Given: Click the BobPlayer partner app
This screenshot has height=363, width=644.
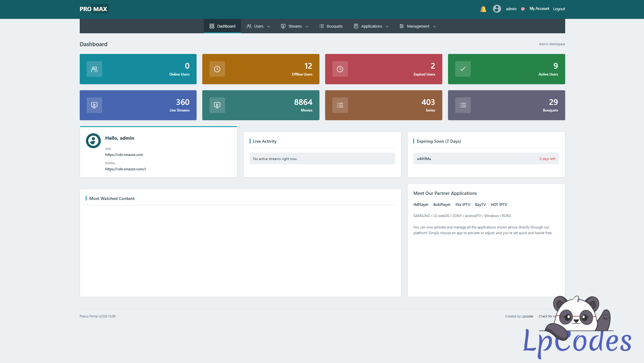Looking at the screenshot, I should pos(442,205).
